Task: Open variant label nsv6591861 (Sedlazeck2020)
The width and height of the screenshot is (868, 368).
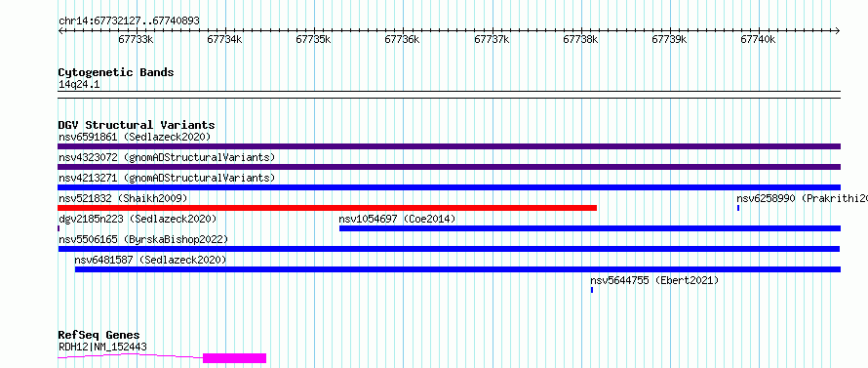Action: pos(135,137)
